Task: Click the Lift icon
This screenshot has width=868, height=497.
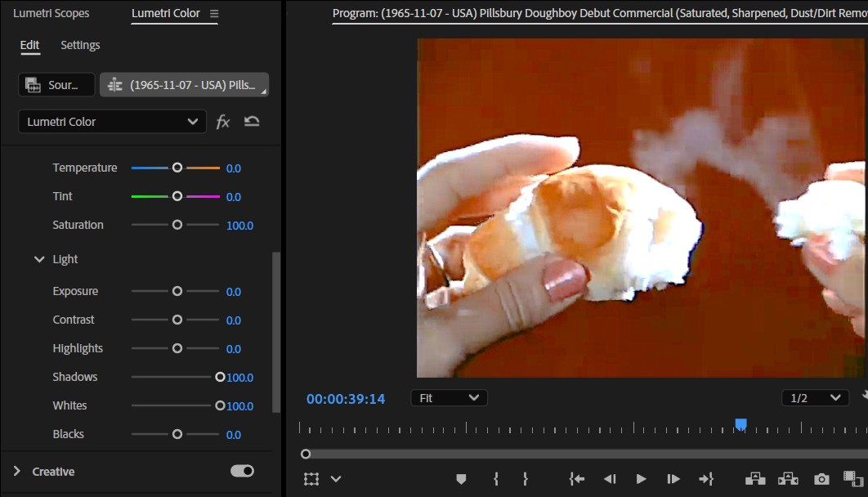Action: point(755,479)
